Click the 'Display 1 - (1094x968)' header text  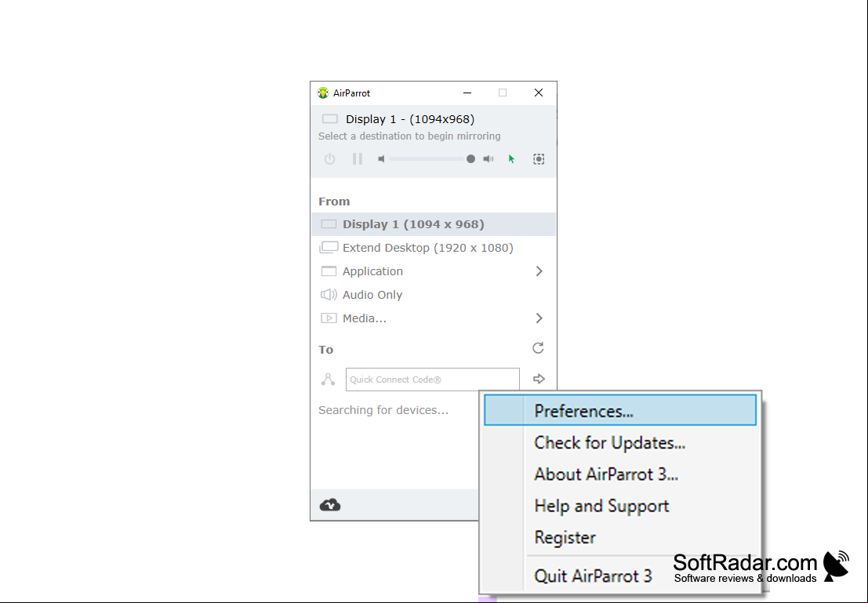coord(409,119)
